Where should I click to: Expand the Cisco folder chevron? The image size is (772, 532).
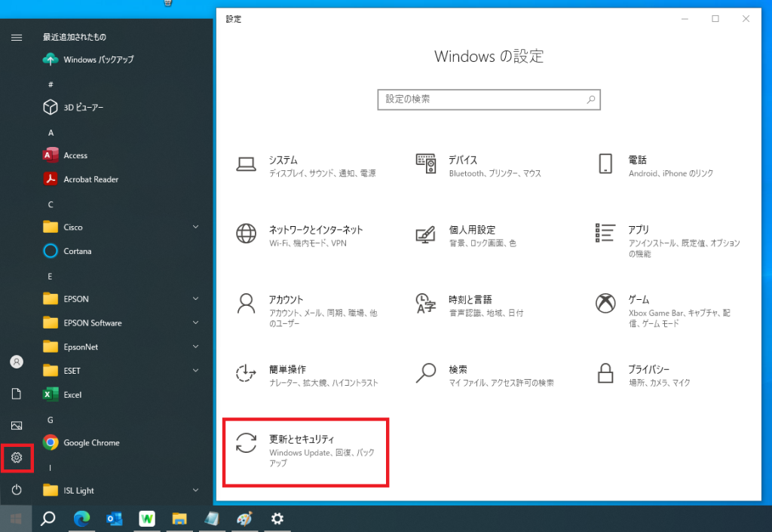pyautogui.click(x=195, y=227)
